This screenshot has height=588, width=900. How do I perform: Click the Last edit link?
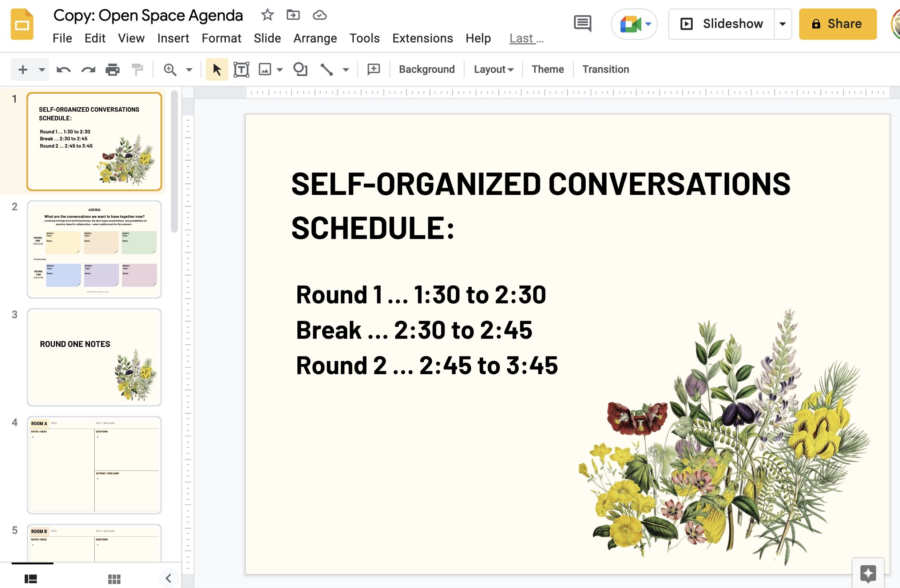[x=526, y=38]
